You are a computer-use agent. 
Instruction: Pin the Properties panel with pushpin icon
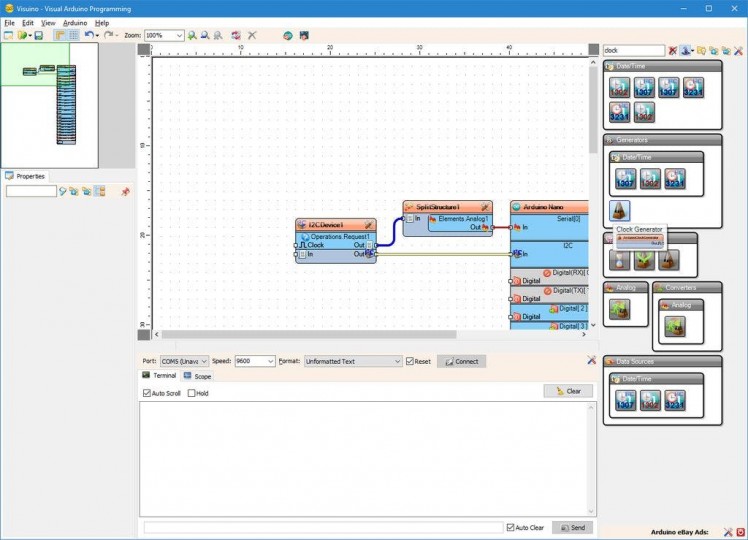(125, 191)
